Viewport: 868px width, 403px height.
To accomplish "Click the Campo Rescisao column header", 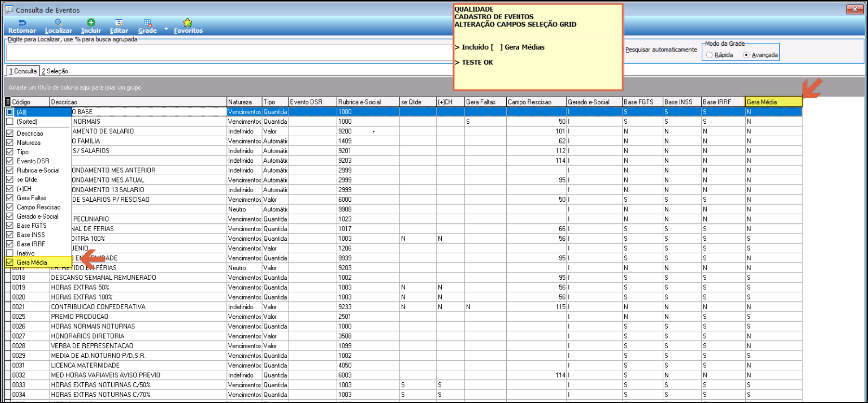I will (x=536, y=102).
